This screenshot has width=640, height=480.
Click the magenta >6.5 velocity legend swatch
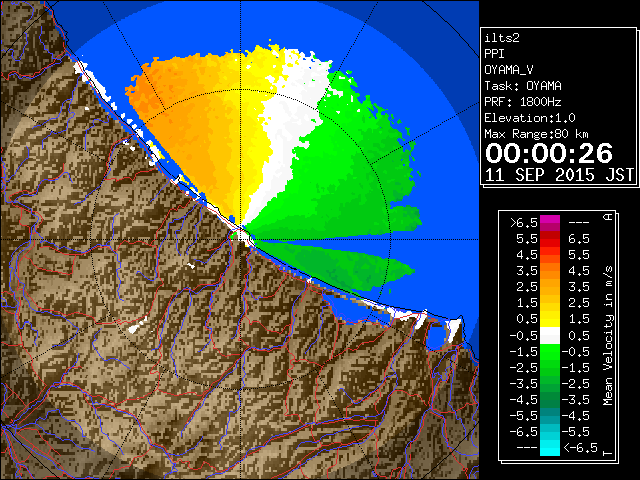(x=550, y=223)
